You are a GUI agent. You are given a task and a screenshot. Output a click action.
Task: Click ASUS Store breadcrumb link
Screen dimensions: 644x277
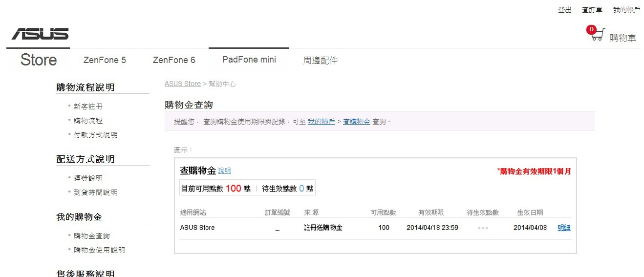pos(183,84)
